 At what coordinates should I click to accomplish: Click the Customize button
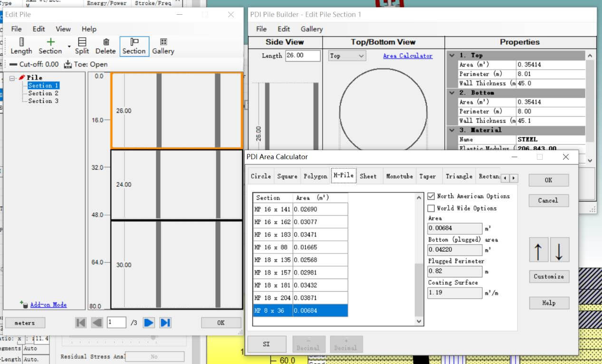tap(548, 277)
